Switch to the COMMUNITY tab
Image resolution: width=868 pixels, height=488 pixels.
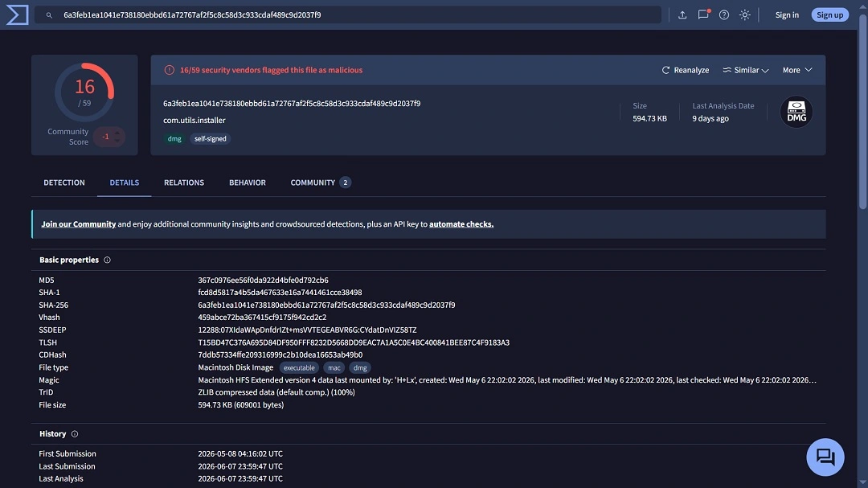[321, 182]
